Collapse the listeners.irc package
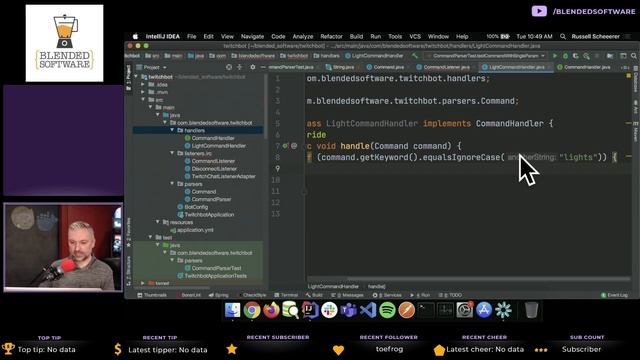Viewport: 640px width, 360px height. click(172, 153)
